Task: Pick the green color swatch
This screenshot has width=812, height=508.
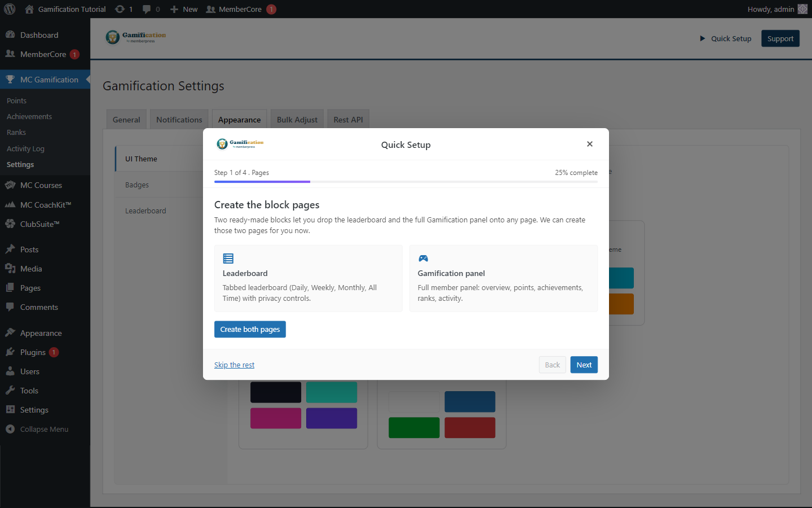Action: point(414,427)
